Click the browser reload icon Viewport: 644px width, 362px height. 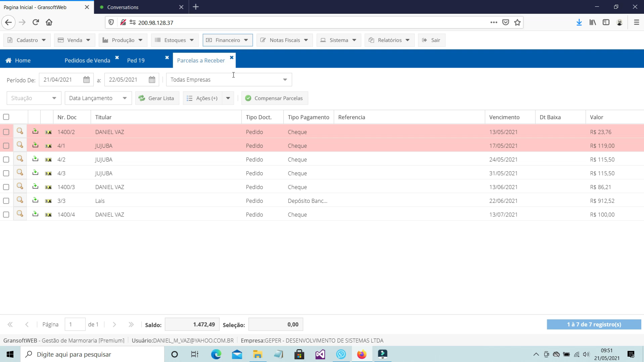point(36,22)
